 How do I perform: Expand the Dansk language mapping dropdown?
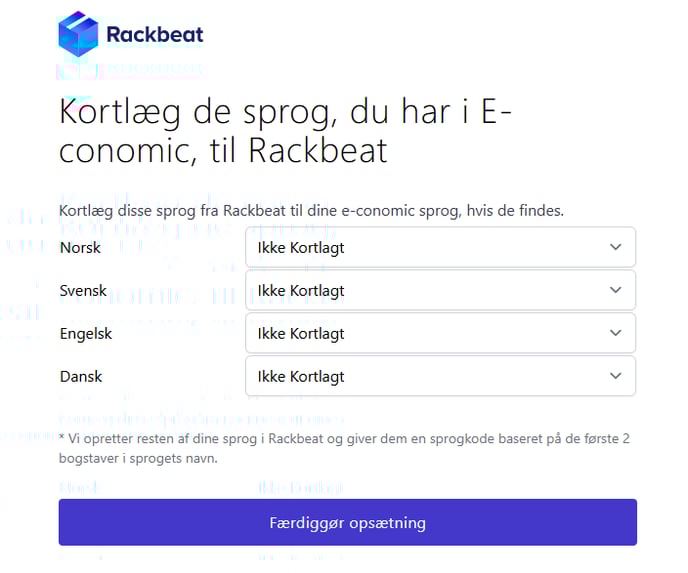(x=441, y=376)
